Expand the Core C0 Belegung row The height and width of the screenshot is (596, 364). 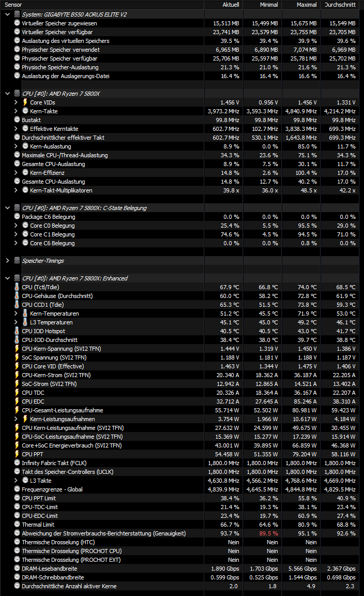(x=16, y=226)
